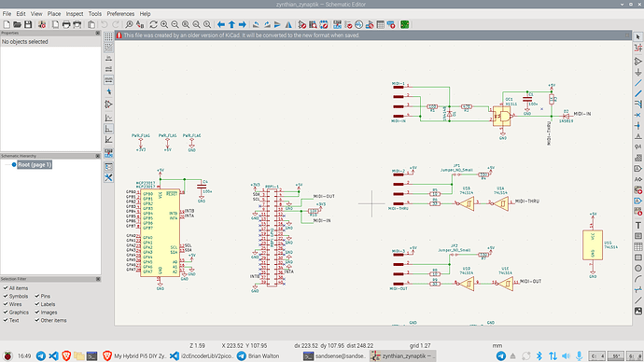
Task: Navigate forward with the right blue arrow
Action: 243,24
